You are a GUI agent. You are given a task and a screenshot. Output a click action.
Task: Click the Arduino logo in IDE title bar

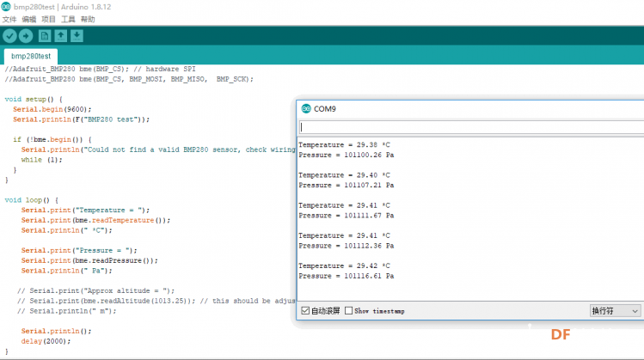click(6, 7)
